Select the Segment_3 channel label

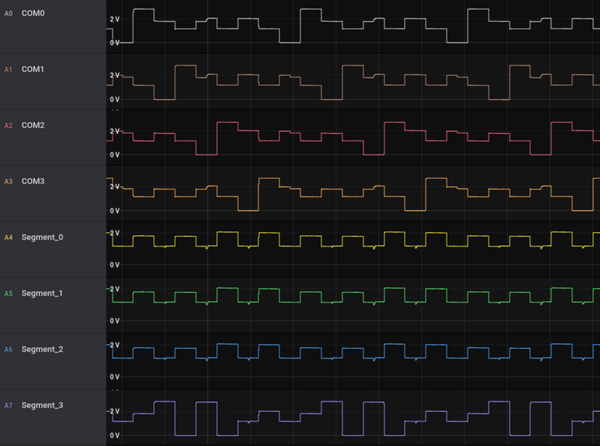pyautogui.click(x=42, y=405)
